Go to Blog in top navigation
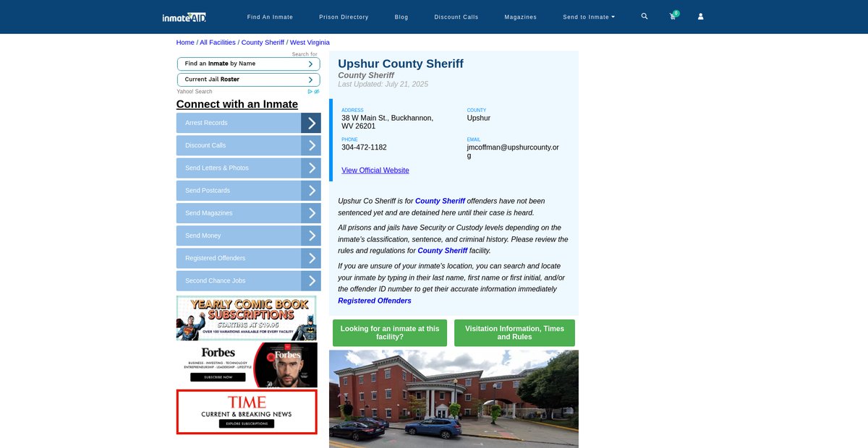This screenshot has width=868, height=448. [401, 17]
